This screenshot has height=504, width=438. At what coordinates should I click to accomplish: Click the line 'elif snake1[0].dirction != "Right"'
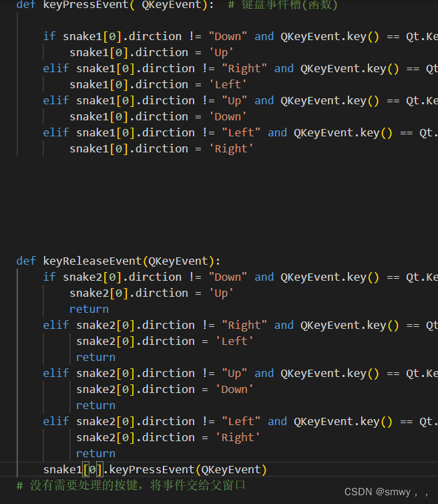click(x=240, y=68)
